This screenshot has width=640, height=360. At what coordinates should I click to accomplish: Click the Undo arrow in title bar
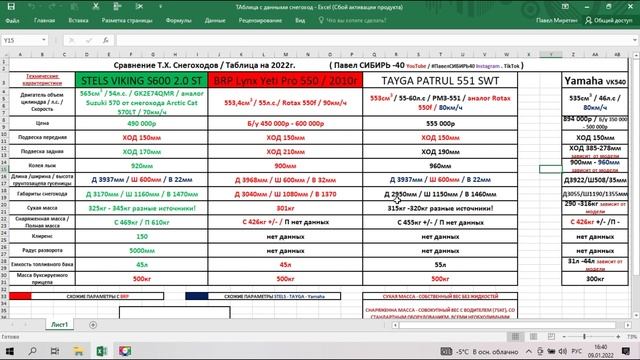(x=32, y=7)
